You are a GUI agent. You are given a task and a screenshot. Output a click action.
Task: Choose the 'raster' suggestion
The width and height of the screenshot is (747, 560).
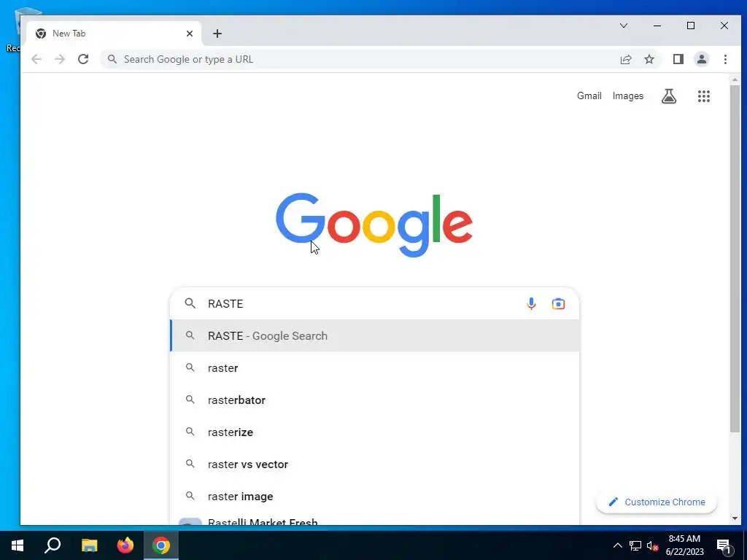coord(375,368)
